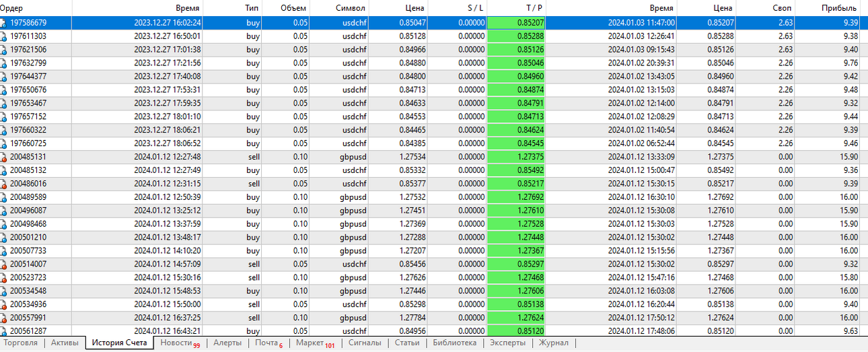The width and height of the screenshot is (868, 352).
Task: Select the open time 2024.01.12 14:10:20
Action: pos(168,250)
